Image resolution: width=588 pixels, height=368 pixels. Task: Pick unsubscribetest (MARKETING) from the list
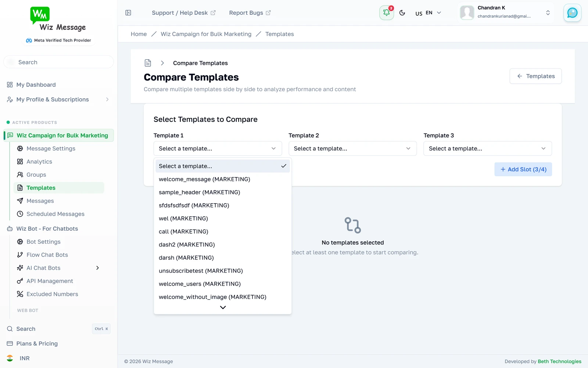(x=223, y=270)
